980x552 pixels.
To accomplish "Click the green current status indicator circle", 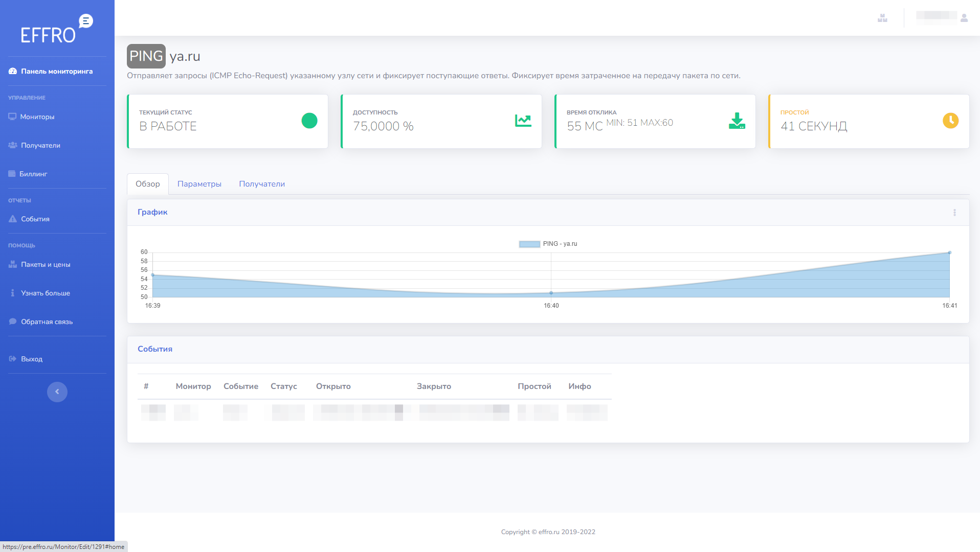I will pos(309,121).
